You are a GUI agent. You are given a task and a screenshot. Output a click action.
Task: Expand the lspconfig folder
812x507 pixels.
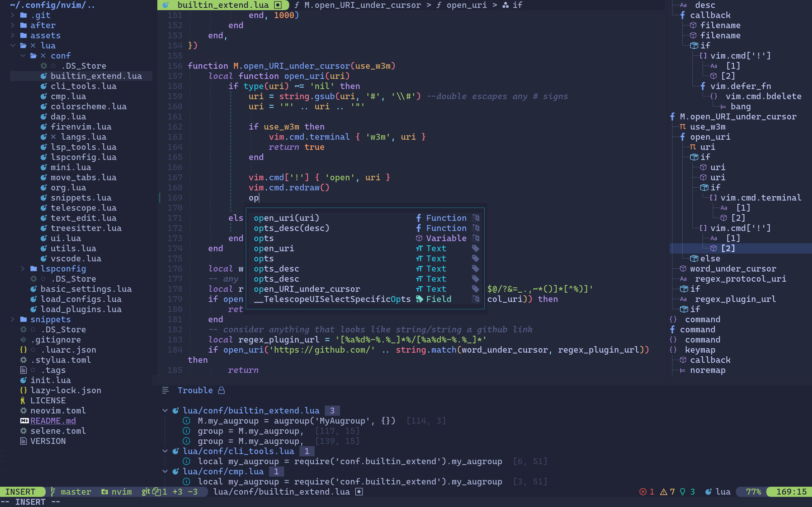[23, 269]
